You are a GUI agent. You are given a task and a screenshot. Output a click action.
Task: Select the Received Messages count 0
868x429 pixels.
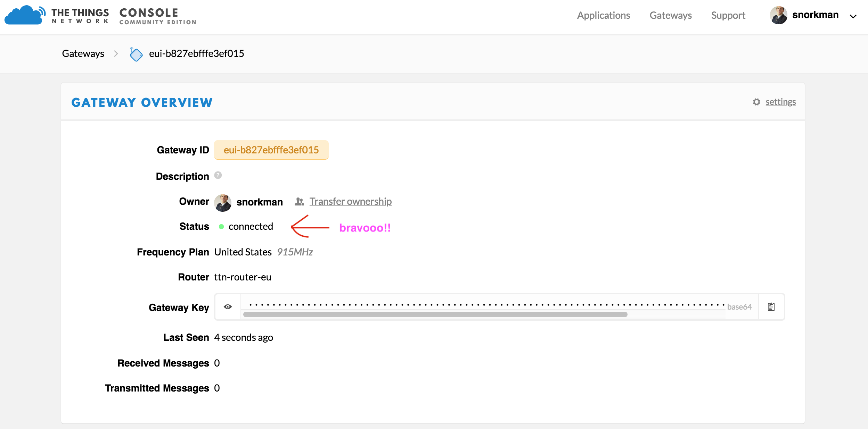(217, 363)
